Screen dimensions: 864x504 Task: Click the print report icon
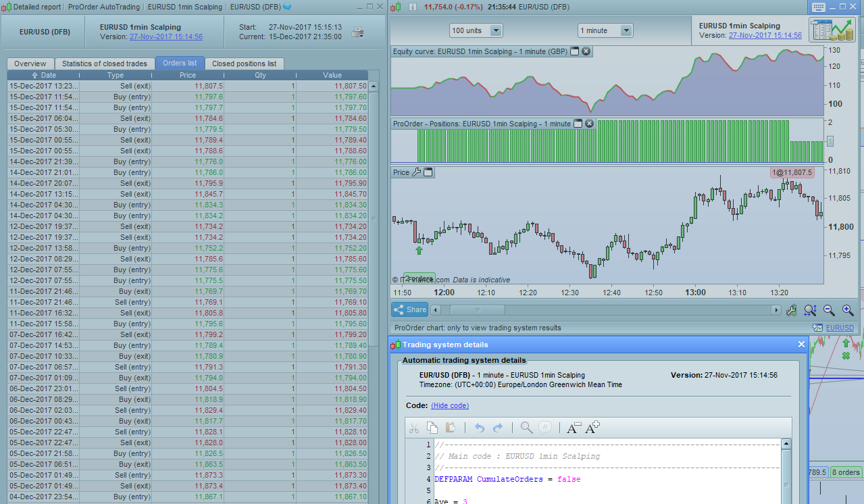tap(359, 31)
